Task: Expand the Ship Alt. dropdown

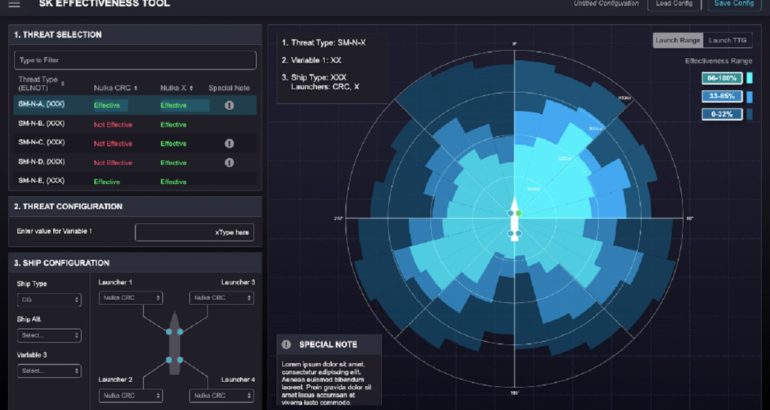Action: [x=49, y=335]
